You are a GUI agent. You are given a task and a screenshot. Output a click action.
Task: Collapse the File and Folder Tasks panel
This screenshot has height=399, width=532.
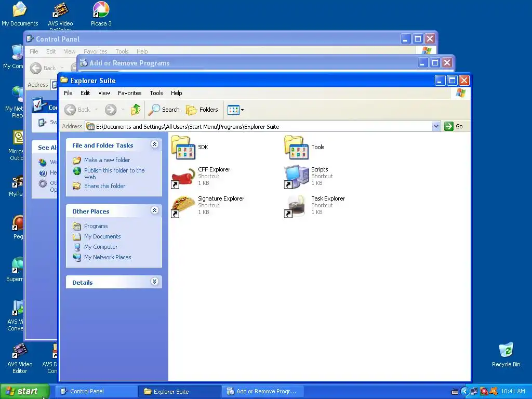tap(154, 145)
